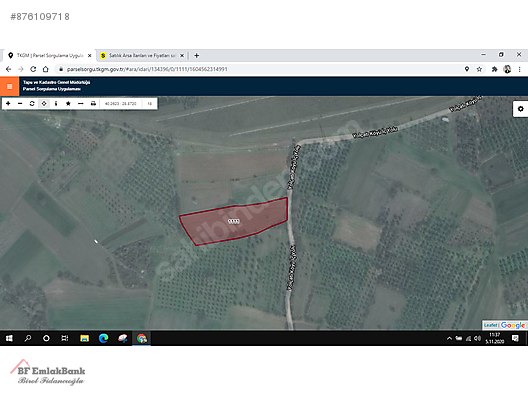Viewport: 528px width, 396px height.
Task: Go to the browser home page
Action: pyautogui.click(x=46, y=69)
